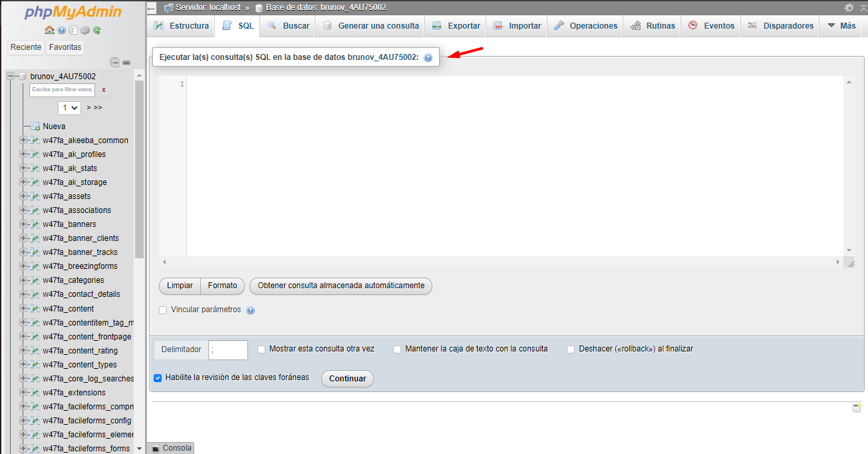This screenshot has height=454, width=868.
Task: Open navigation panel settings gear
Action: (84, 30)
